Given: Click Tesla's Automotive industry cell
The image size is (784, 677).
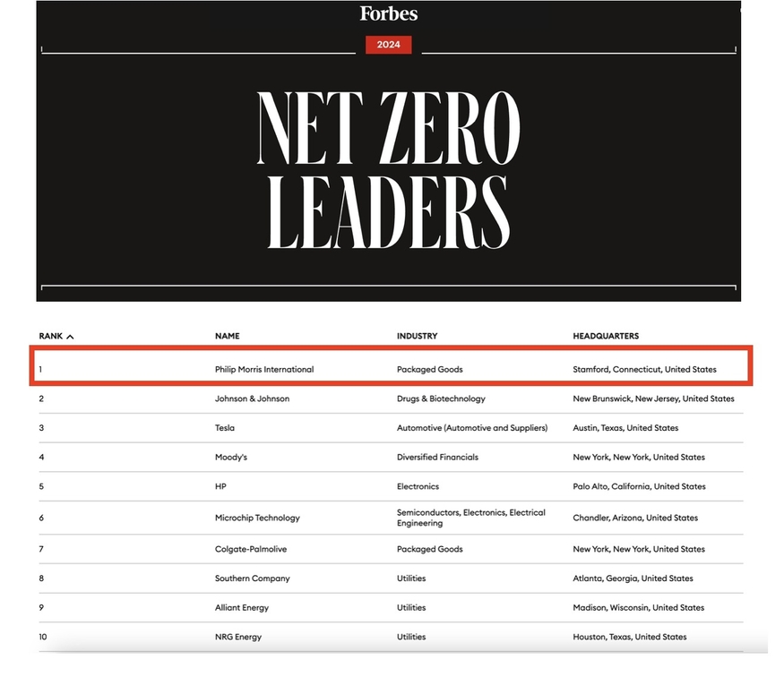Looking at the screenshot, I should 471,428.
